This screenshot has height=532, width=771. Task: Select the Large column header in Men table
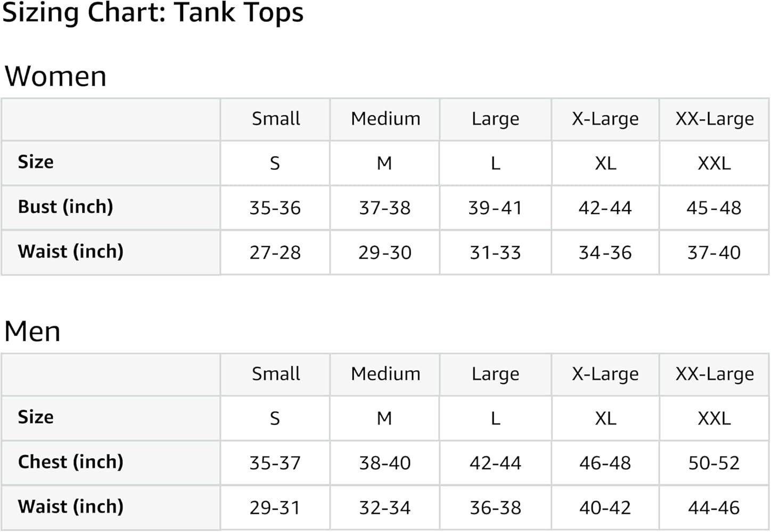pos(495,374)
